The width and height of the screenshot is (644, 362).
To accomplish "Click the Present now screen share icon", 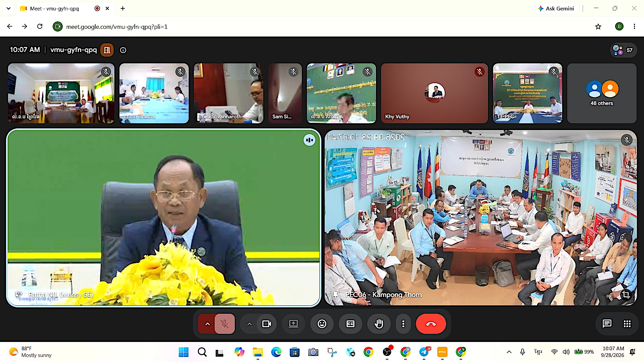I will [x=293, y=324].
